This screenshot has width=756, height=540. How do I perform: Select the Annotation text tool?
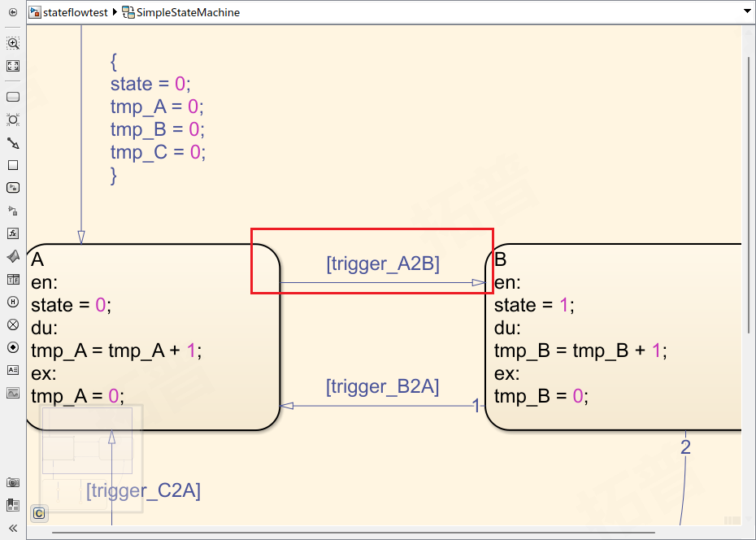12,370
